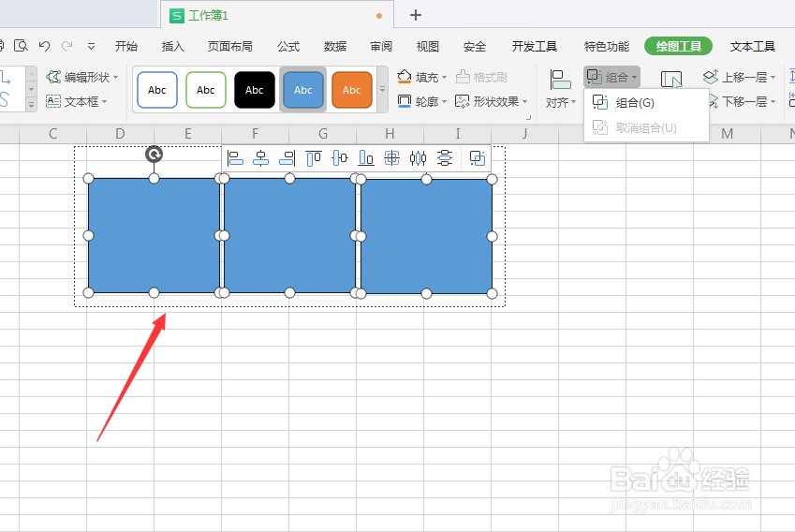Image resolution: width=795 pixels, height=532 pixels.
Task: Apply the white green-outlined Abc shape style
Action: (206, 90)
